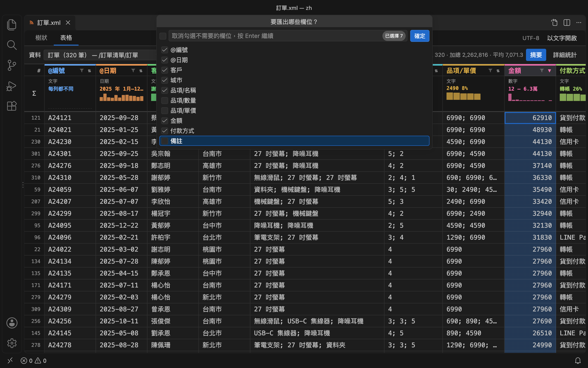The height and width of the screenshot is (368, 588).
Task: Click the open changes icon in the editor toolbar
Action: pyautogui.click(x=554, y=23)
